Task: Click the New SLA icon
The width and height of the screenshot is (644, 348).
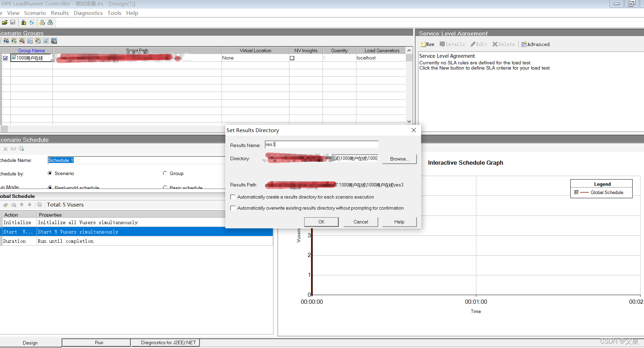Action: pos(427,44)
